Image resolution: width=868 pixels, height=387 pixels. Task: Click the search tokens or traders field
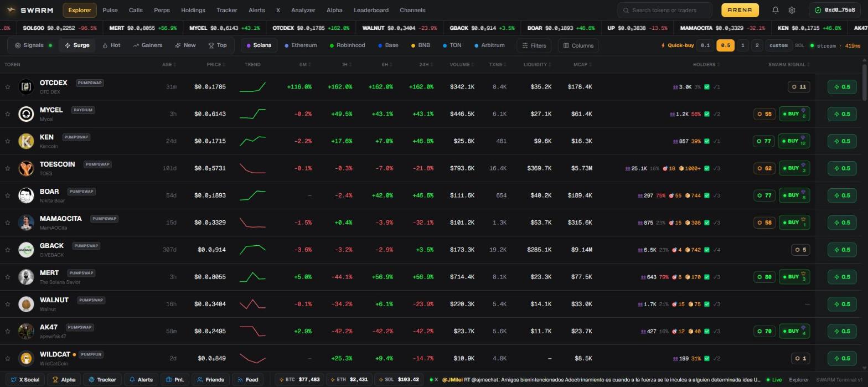pos(665,10)
